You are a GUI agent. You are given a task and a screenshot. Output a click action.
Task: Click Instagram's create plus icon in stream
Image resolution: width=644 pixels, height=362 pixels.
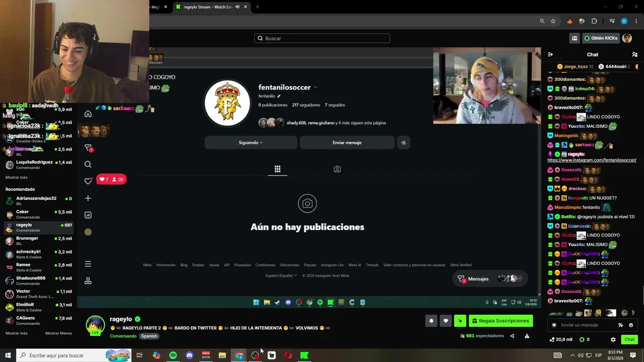[88, 198]
